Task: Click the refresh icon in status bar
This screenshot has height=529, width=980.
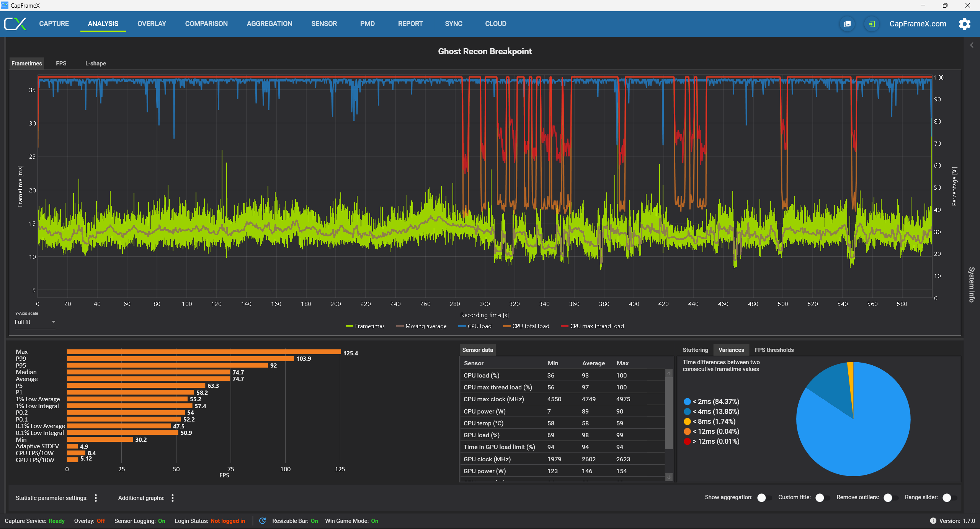Action: click(263, 521)
